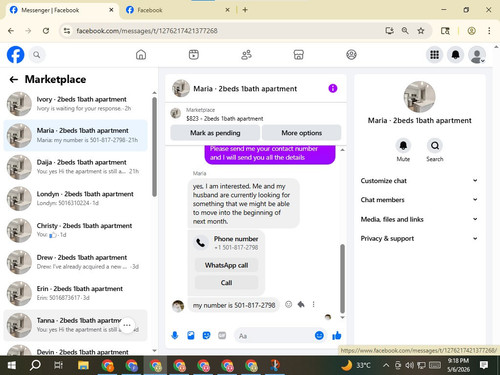This screenshot has height=375, width=500.
Task: Reply to 'my number is' message
Action: point(301,304)
